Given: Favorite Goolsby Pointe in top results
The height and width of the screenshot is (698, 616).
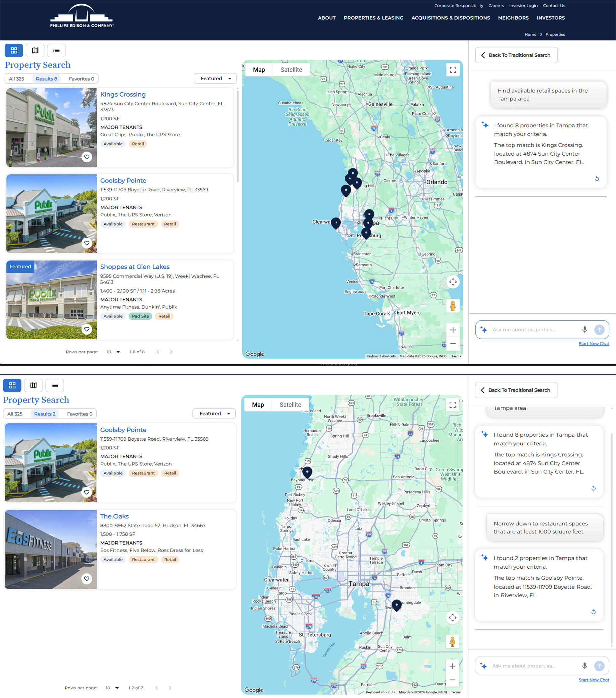Looking at the screenshot, I should click(x=87, y=243).
